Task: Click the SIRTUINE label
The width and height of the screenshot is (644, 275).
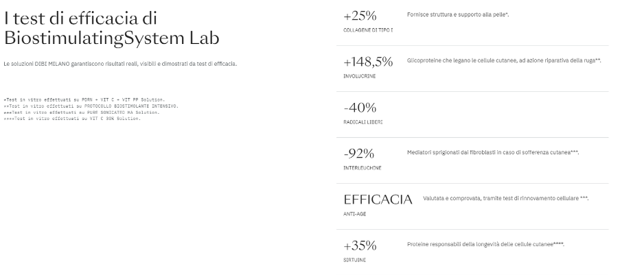Action: 354,260
